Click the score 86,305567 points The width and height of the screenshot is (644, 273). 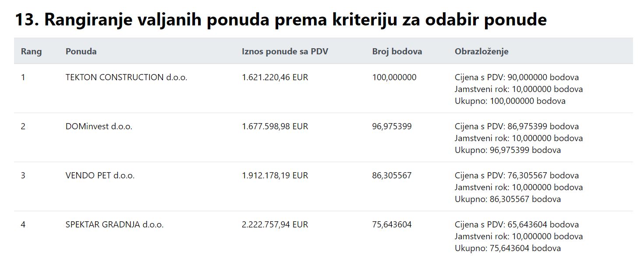pyautogui.click(x=392, y=176)
